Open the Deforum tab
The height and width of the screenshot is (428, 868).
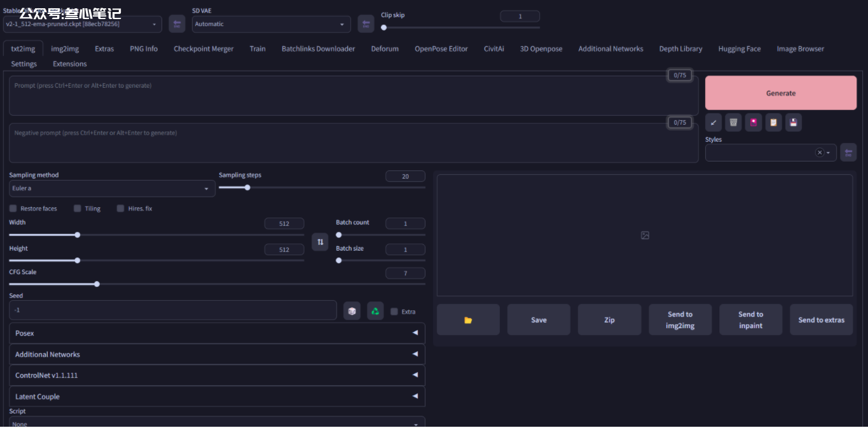click(385, 48)
